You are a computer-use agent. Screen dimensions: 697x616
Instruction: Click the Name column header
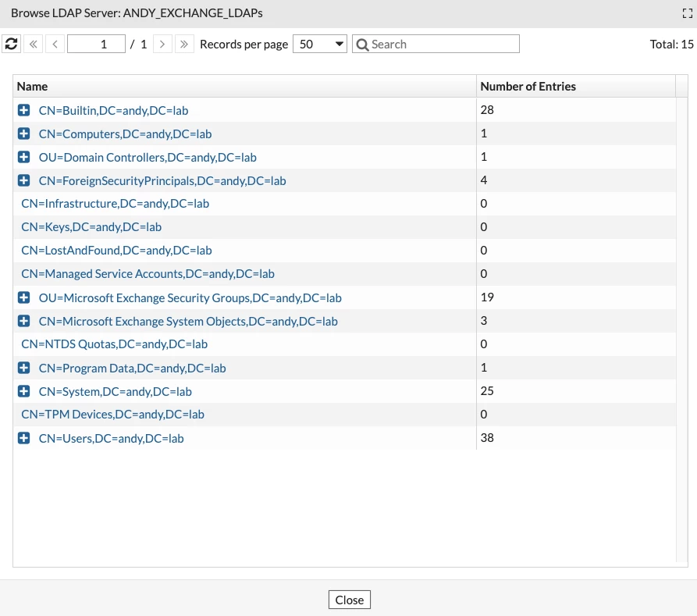[244, 87]
